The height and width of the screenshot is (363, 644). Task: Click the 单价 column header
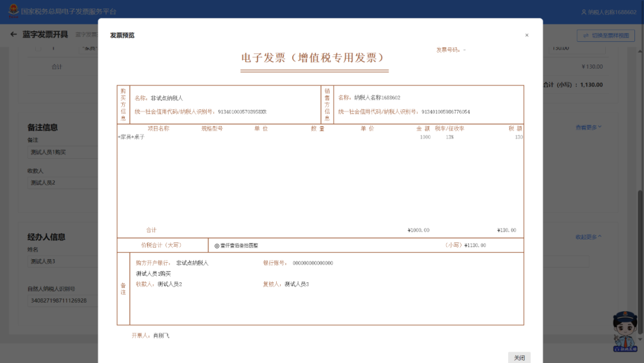click(x=367, y=129)
